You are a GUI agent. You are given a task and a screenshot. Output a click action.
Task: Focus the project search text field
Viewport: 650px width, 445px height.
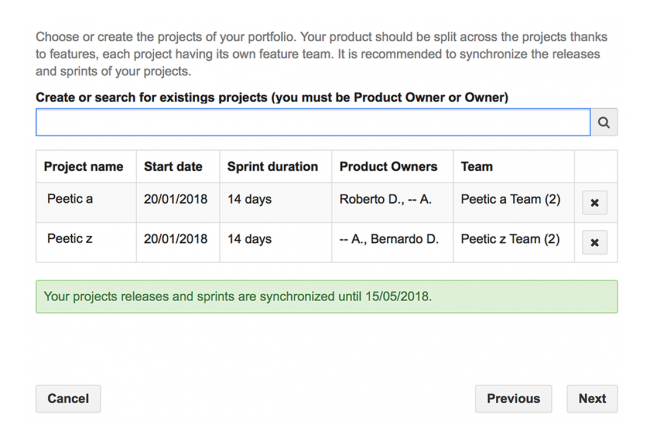(x=313, y=122)
